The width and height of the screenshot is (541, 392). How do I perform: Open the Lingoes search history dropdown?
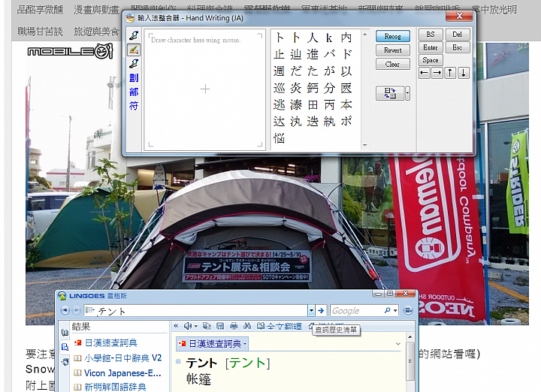[x=311, y=311]
